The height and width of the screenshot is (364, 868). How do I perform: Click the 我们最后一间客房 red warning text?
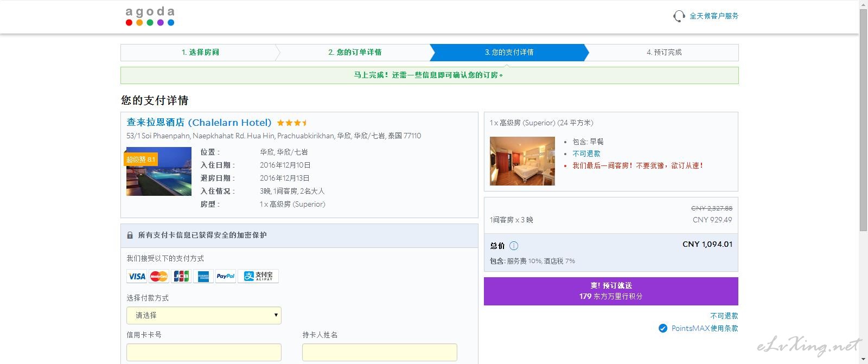tap(638, 165)
